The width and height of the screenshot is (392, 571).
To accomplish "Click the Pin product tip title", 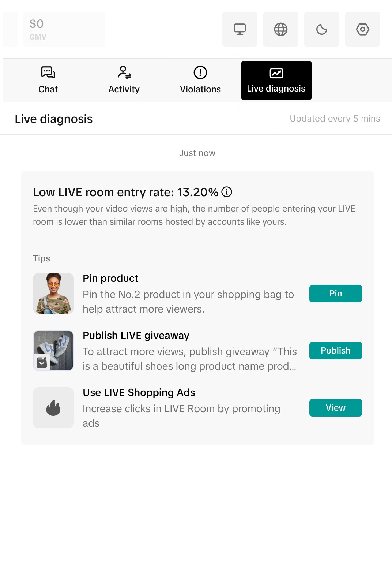I will coord(110,279).
